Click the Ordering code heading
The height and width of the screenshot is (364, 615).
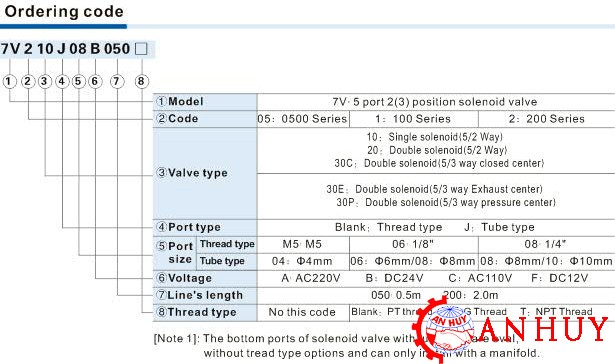[x=64, y=11]
